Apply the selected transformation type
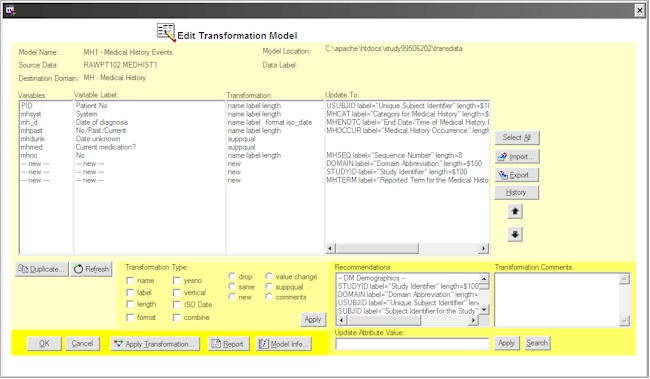650x379 pixels. 313,319
